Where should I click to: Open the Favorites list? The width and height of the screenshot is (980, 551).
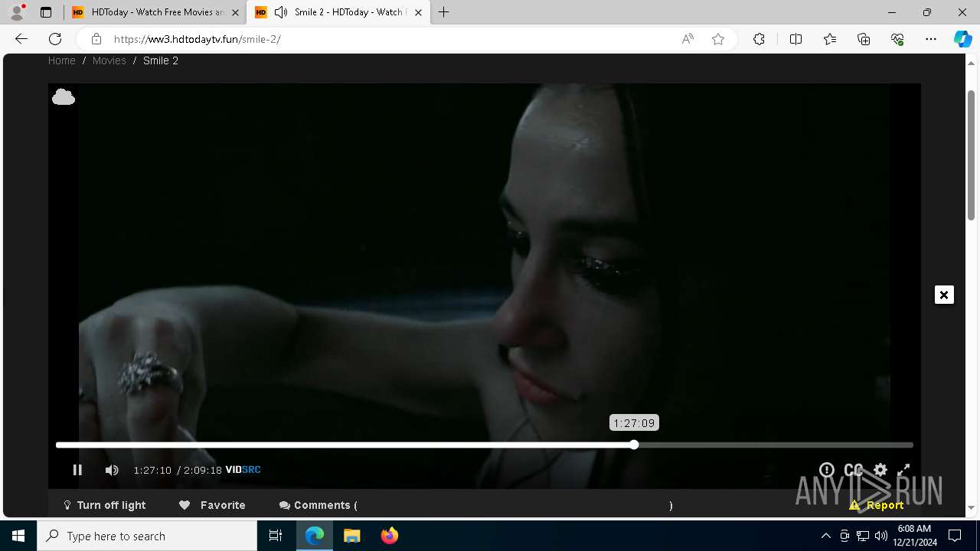[830, 39]
